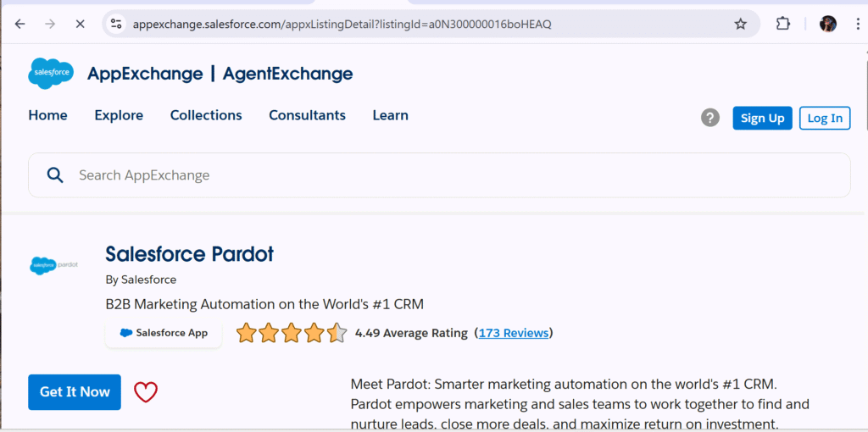Image resolution: width=868 pixels, height=432 pixels.
Task: Click the Salesforce Pardot logo thumbnail
Action: (x=53, y=265)
